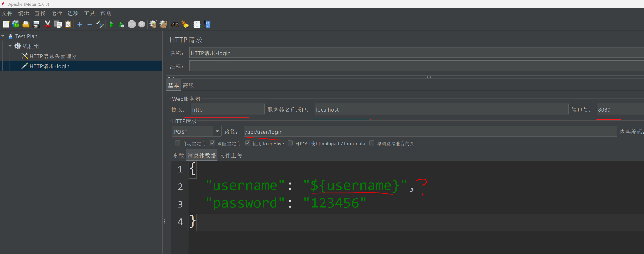Click the Clear gear-and-broom icon
This screenshot has height=254, width=644.
tap(153, 24)
